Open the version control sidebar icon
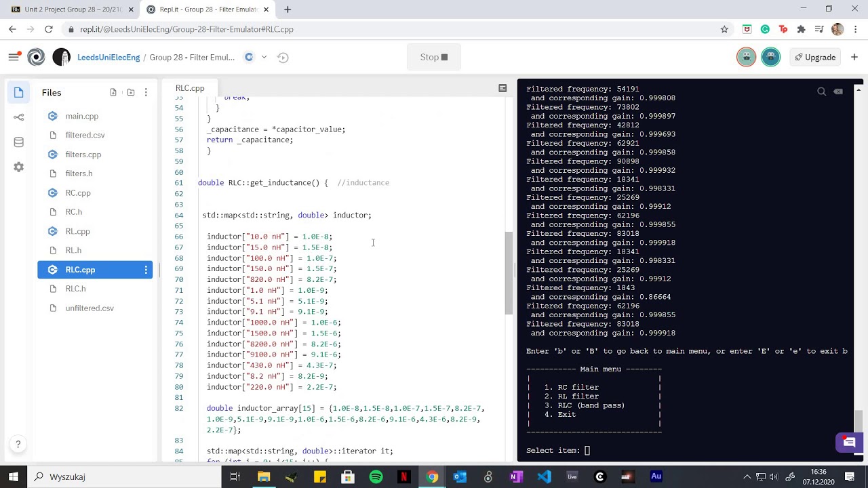The height and width of the screenshot is (488, 868). pyautogui.click(x=18, y=117)
